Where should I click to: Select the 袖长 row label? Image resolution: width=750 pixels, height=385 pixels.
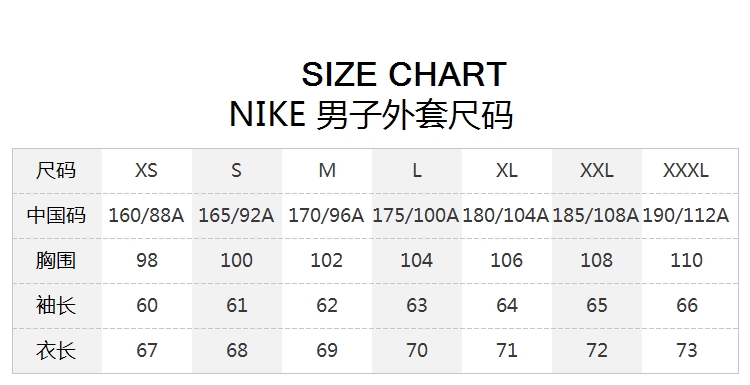coord(56,305)
